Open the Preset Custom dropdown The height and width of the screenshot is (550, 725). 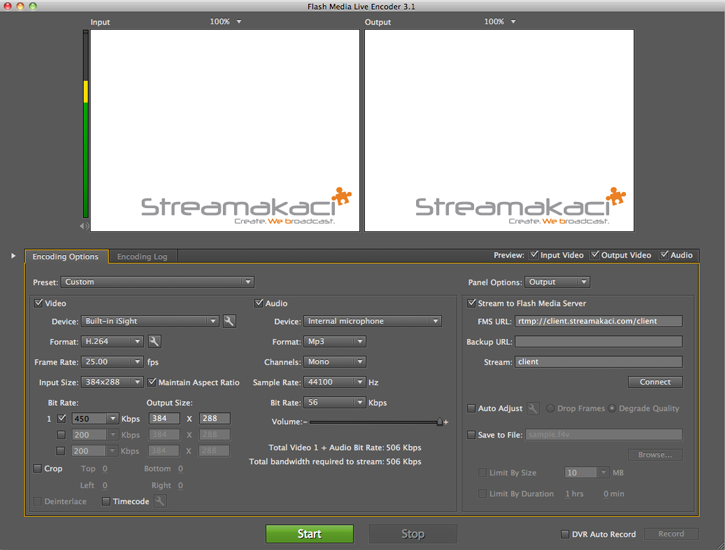[157, 282]
